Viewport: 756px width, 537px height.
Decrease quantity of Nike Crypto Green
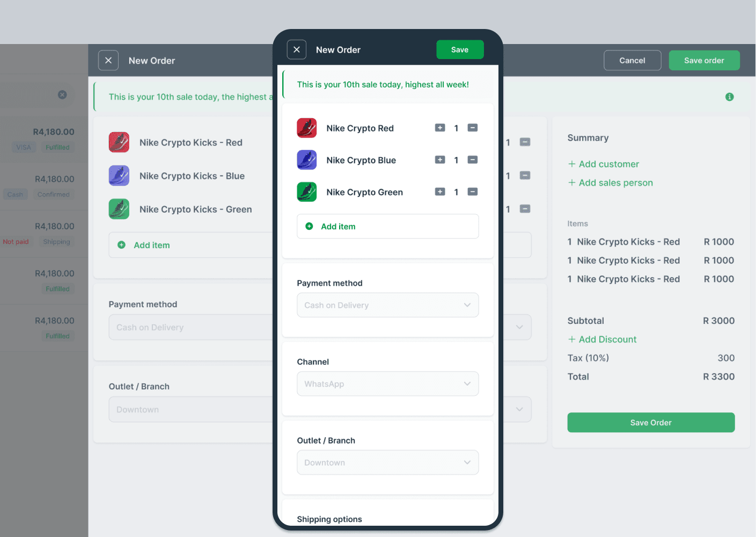[x=473, y=192]
